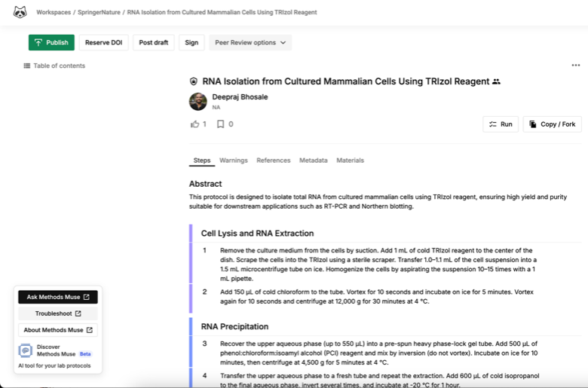
Task: Collapse the Cell Lysis and RNA Extraction section
Action: pyautogui.click(x=252, y=234)
